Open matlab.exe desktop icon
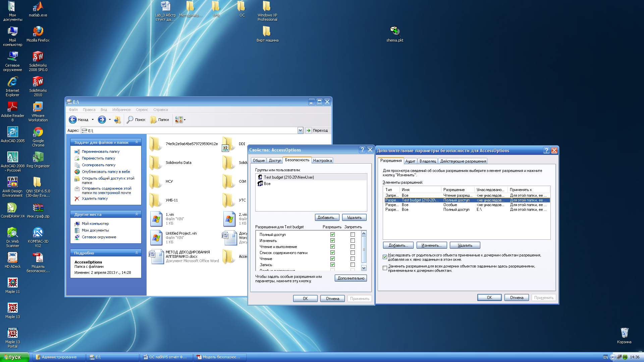The height and width of the screenshot is (362, 644). pos(38,9)
